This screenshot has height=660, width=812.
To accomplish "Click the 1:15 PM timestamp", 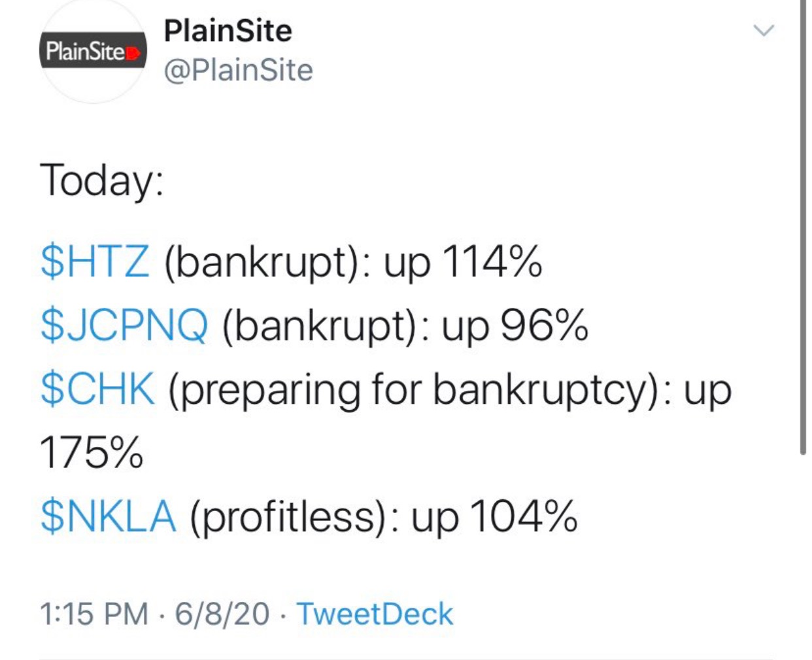I will (94, 614).
